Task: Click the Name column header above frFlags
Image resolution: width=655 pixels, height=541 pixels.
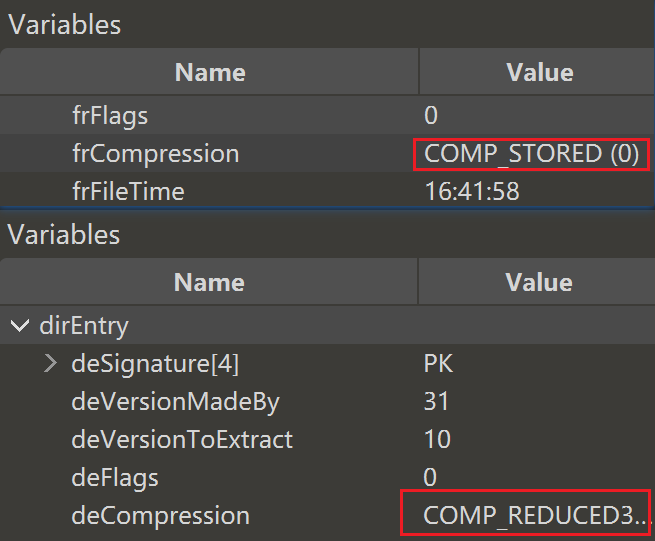Action: click(x=210, y=72)
